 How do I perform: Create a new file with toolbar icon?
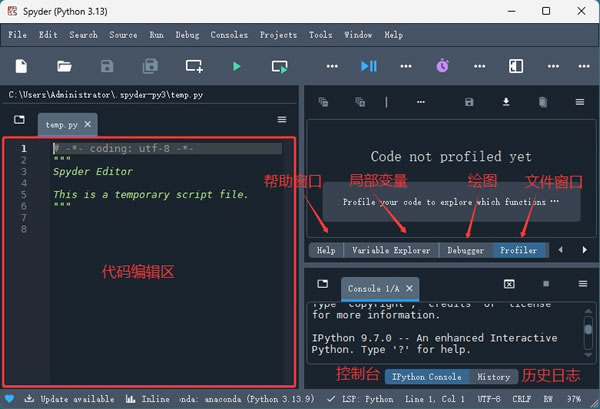(21, 66)
